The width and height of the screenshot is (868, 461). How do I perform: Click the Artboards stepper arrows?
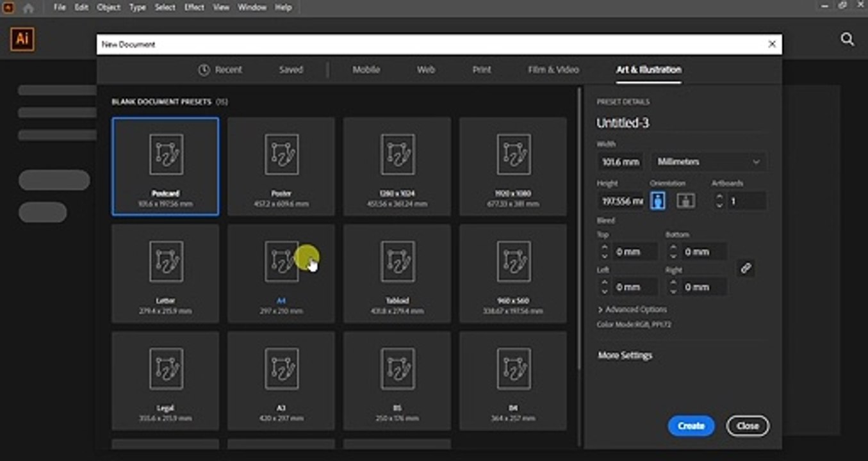(719, 201)
